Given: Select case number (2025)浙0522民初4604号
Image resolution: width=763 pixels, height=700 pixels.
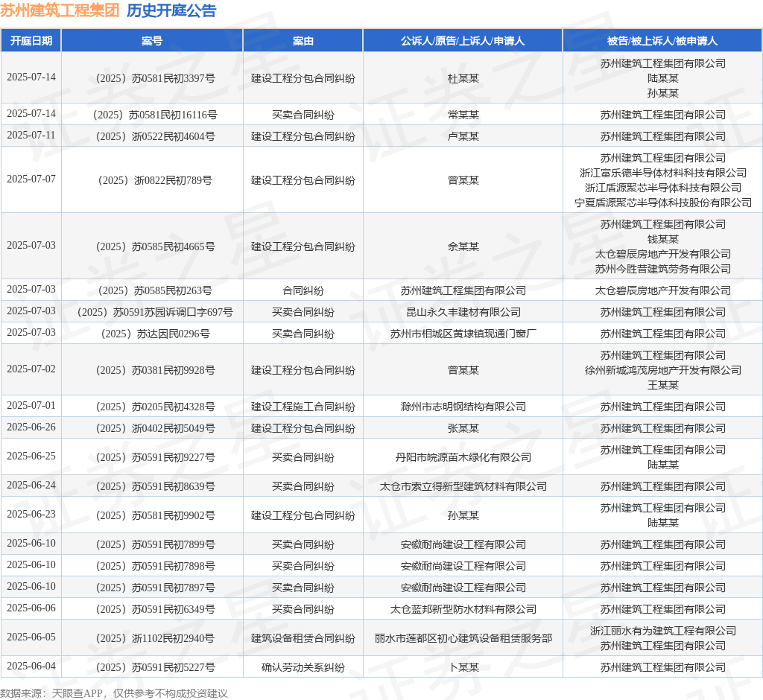Looking at the screenshot, I should click(155, 136).
